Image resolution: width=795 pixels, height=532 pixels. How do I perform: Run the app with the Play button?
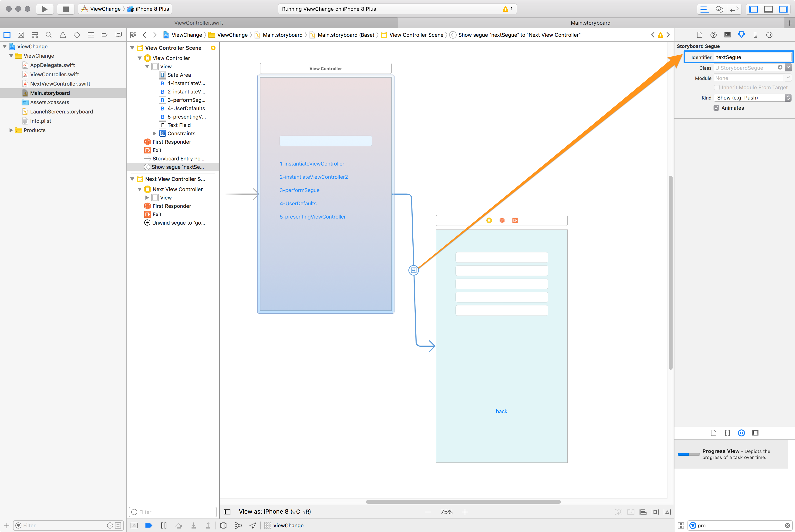click(x=44, y=9)
